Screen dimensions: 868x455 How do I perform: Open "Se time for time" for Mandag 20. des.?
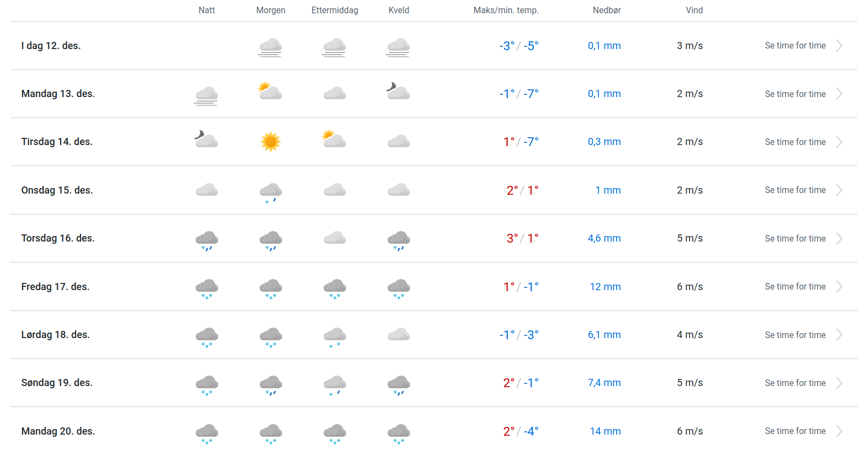(x=795, y=431)
